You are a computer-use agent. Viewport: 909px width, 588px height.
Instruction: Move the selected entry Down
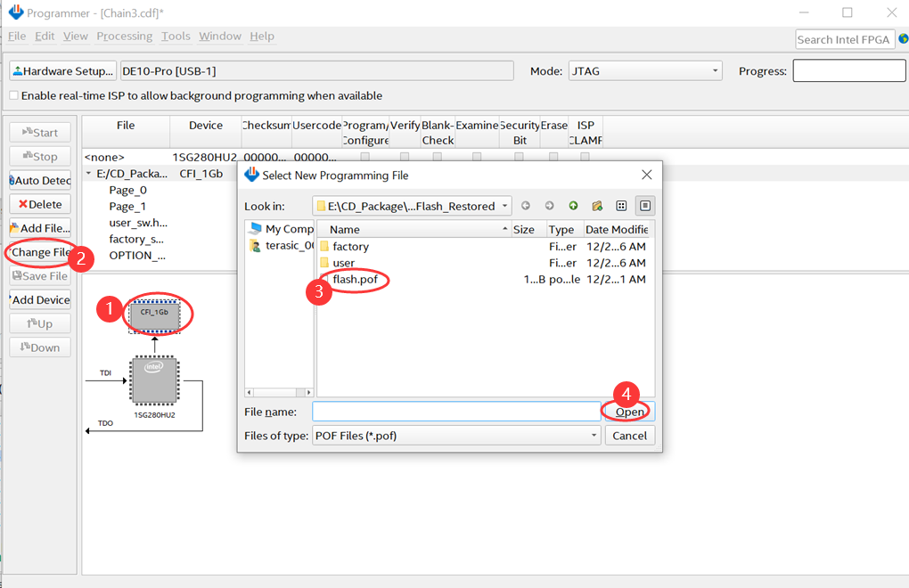(x=40, y=347)
